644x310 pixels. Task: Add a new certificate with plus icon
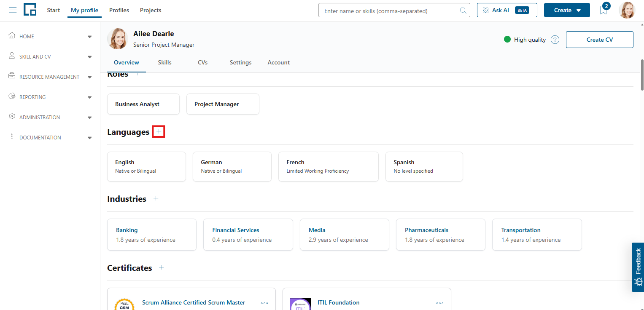161,267
